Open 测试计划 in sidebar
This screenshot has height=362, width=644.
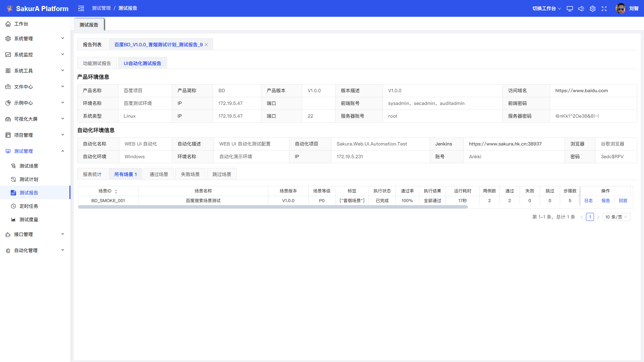click(x=29, y=179)
